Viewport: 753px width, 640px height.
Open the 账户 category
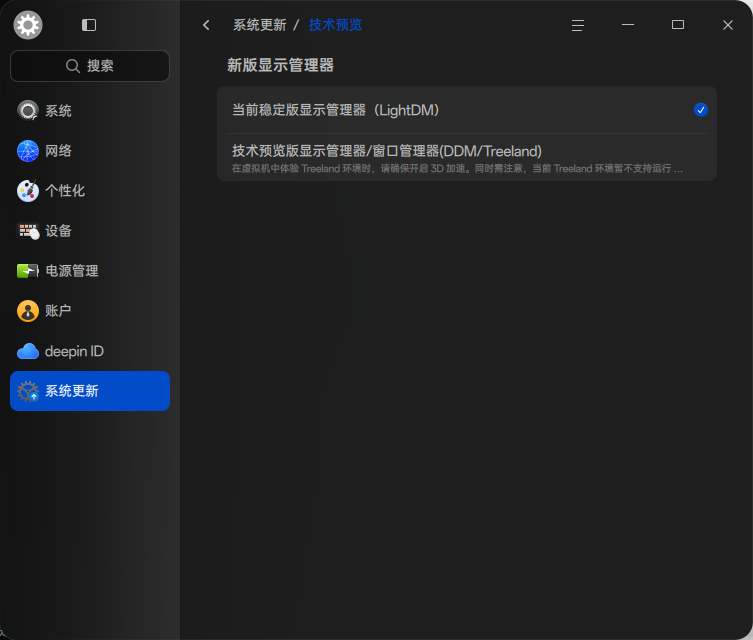tap(90, 311)
